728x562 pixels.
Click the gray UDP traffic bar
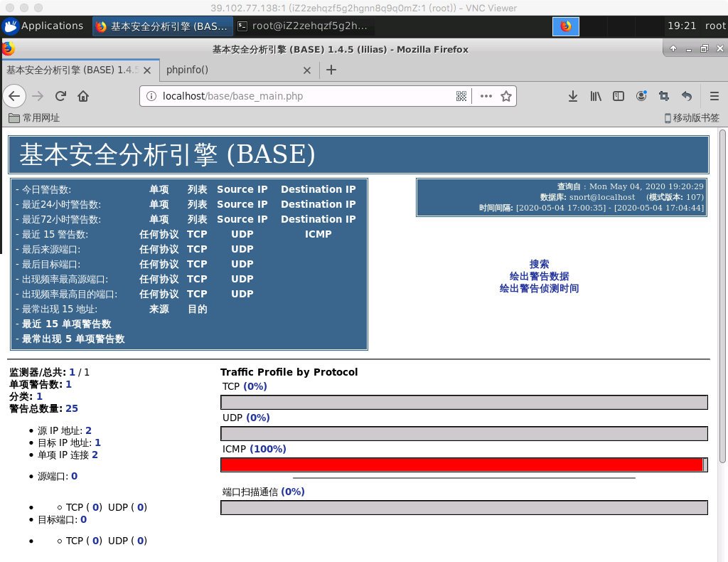tap(464, 434)
